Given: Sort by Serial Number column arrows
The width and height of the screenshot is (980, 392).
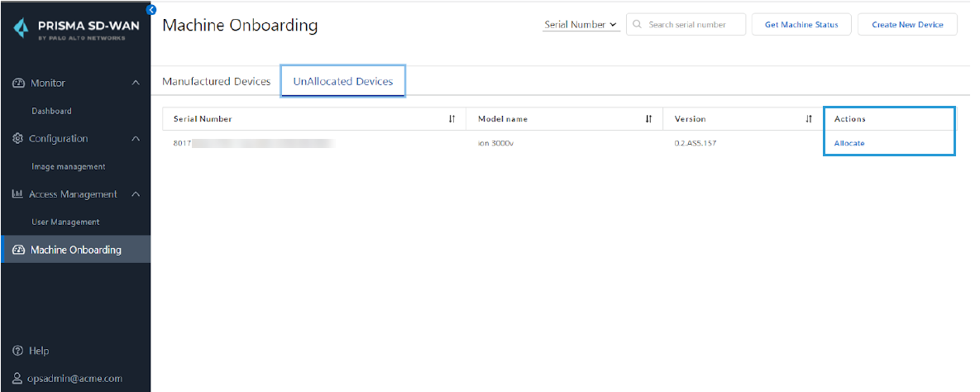Looking at the screenshot, I should 452,119.
